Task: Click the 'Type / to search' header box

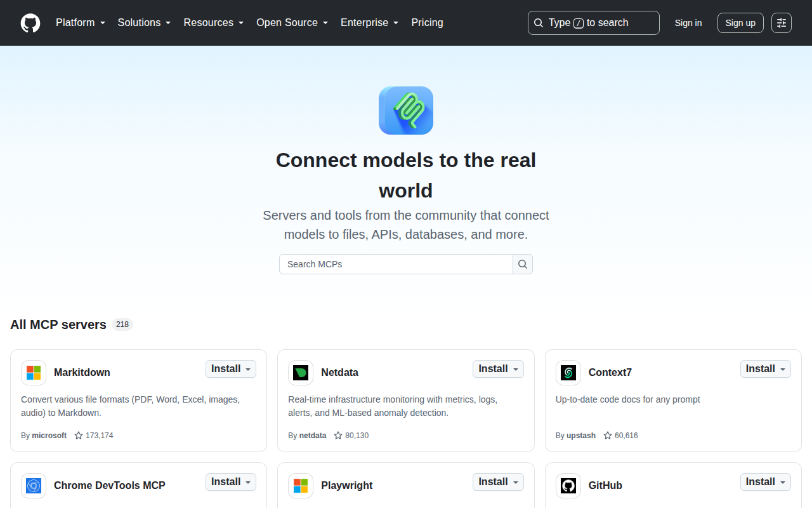Action: [594, 23]
